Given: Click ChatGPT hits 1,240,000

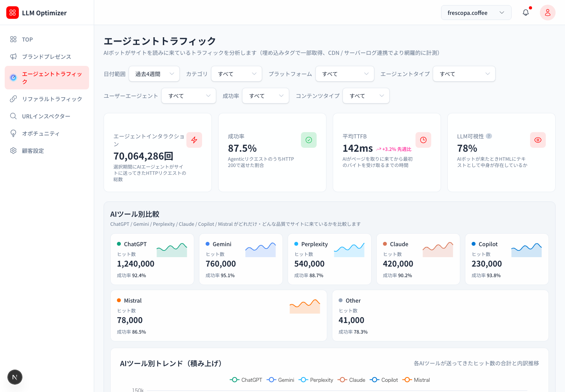Looking at the screenshot, I should 136,264.
